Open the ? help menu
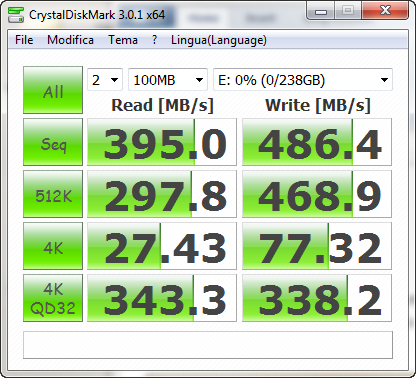This screenshot has width=416, height=378. pyautogui.click(x=154, y=40)
